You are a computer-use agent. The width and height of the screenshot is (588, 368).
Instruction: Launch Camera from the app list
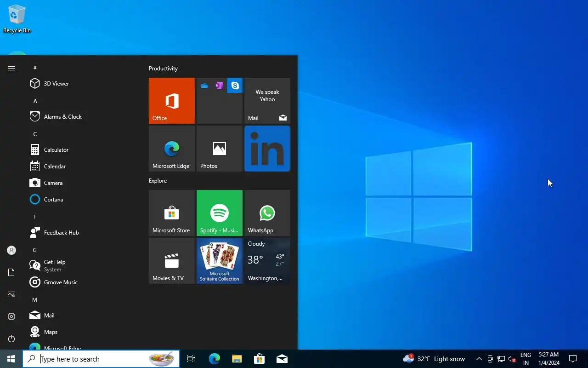(83, 183)
